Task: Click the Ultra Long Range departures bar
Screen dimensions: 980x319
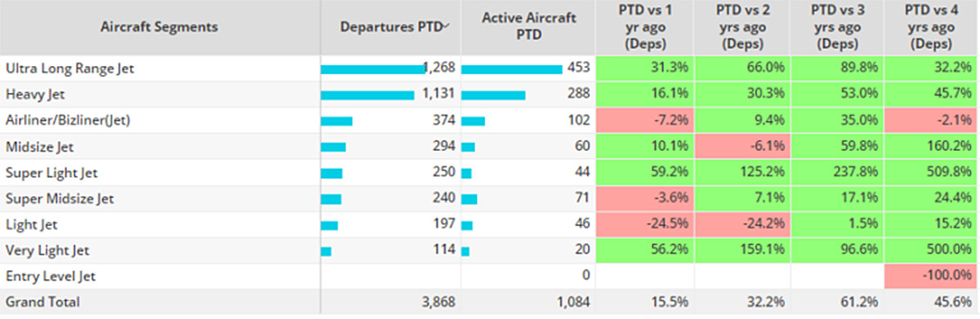Action: 373,69
